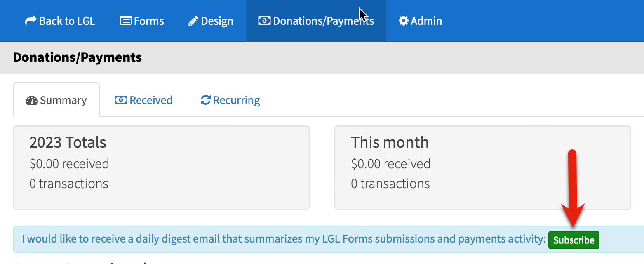This screenshot has height=264, width=644.
Task: Click the Recurring refresh arrows icon
Action: [205, 100]
